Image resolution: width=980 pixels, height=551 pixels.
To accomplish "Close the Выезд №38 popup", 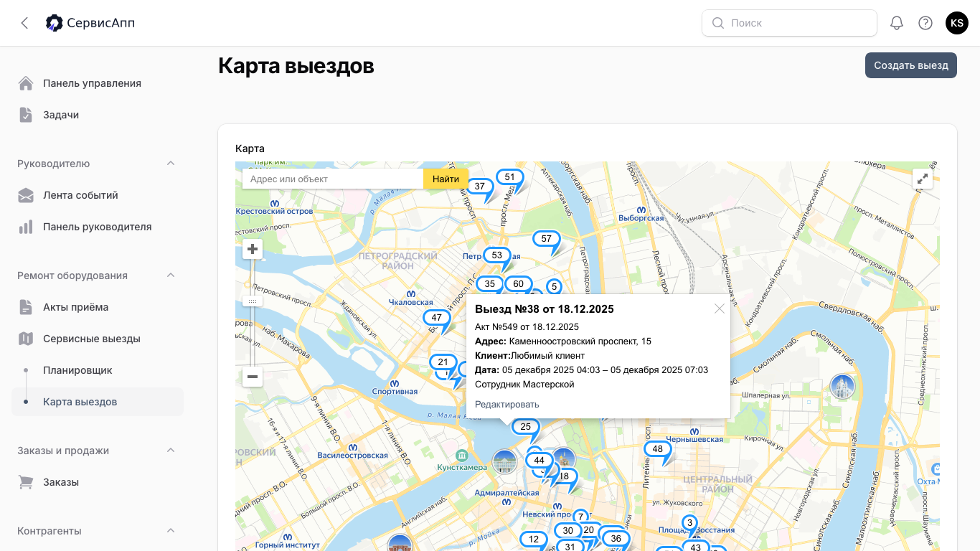I will coord(720,309).
